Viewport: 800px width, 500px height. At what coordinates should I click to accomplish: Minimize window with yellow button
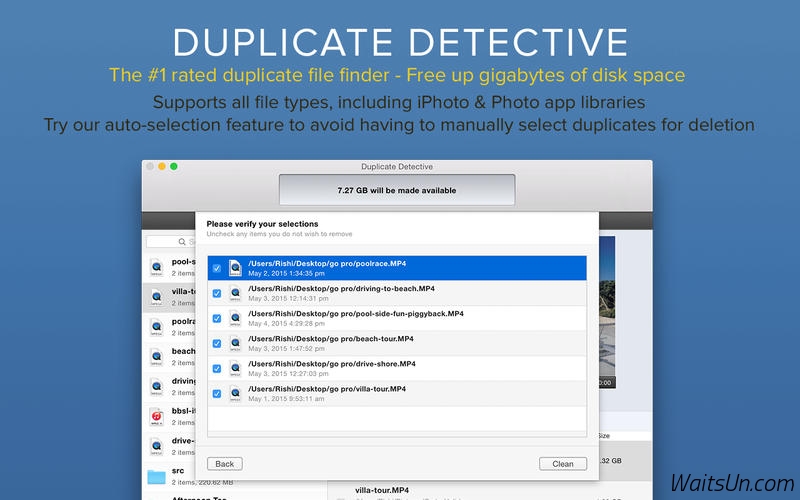(x=162, y=166)
